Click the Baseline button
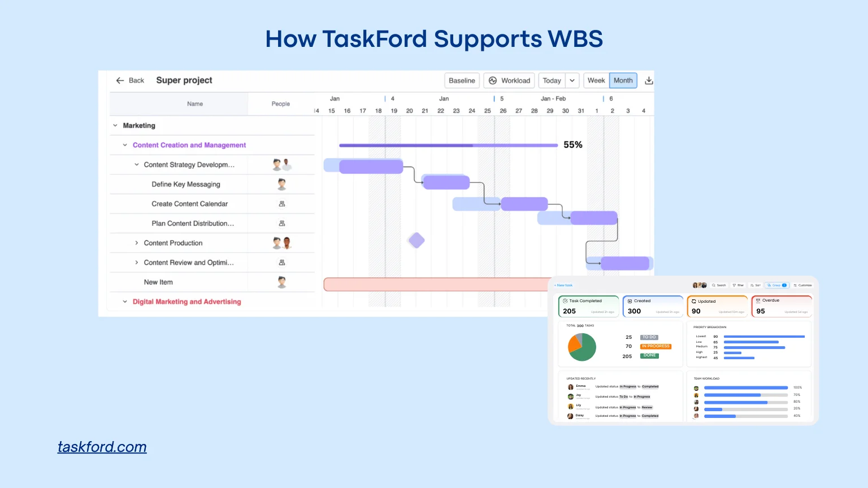Viewport: 868px width, 488px height. click(x=462, y=81)
